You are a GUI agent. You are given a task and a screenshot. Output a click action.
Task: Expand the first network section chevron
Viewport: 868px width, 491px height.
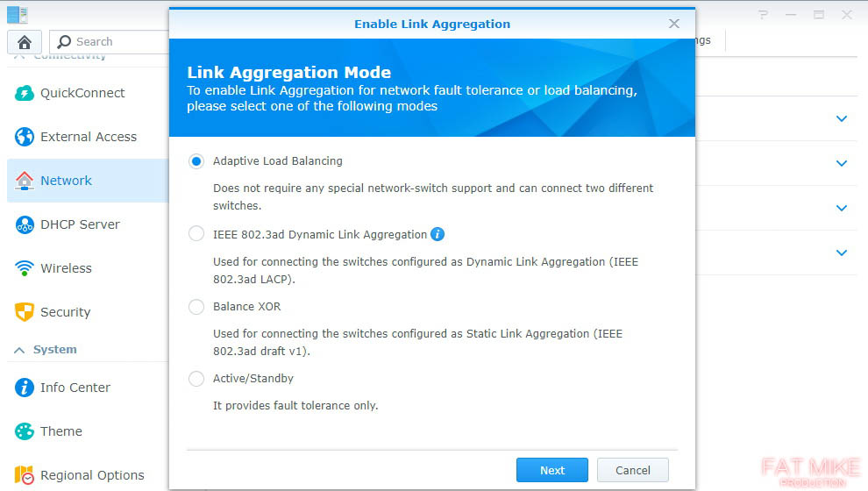coord(842,118)
